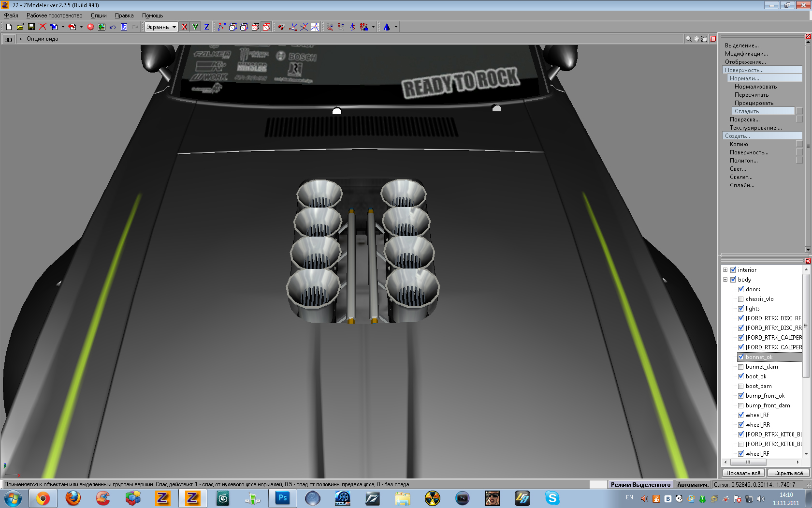Toggle the Z axis constraint
The image size is (812, 508).
206,27
